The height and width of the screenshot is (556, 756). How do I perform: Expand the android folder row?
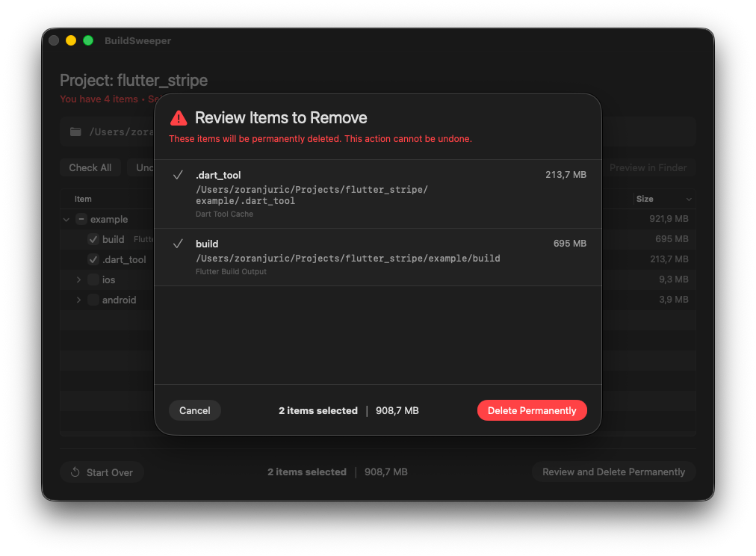(78, 300)
